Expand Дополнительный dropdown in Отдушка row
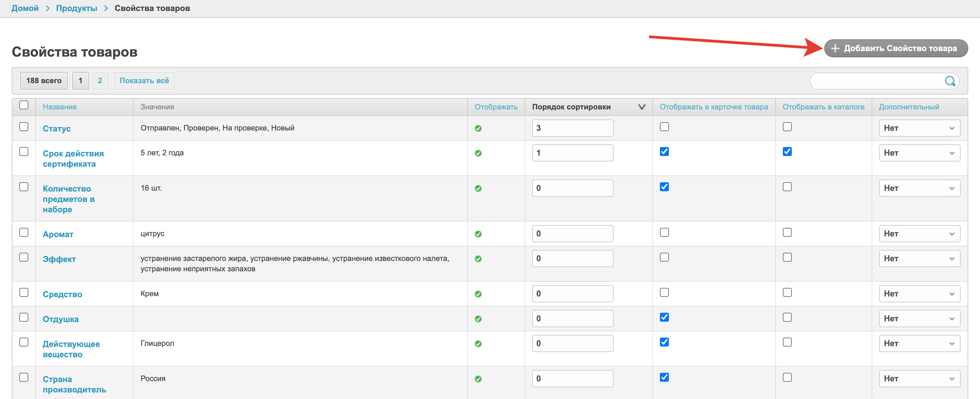This screenshot has height=399, width=980. click(919, 319)
